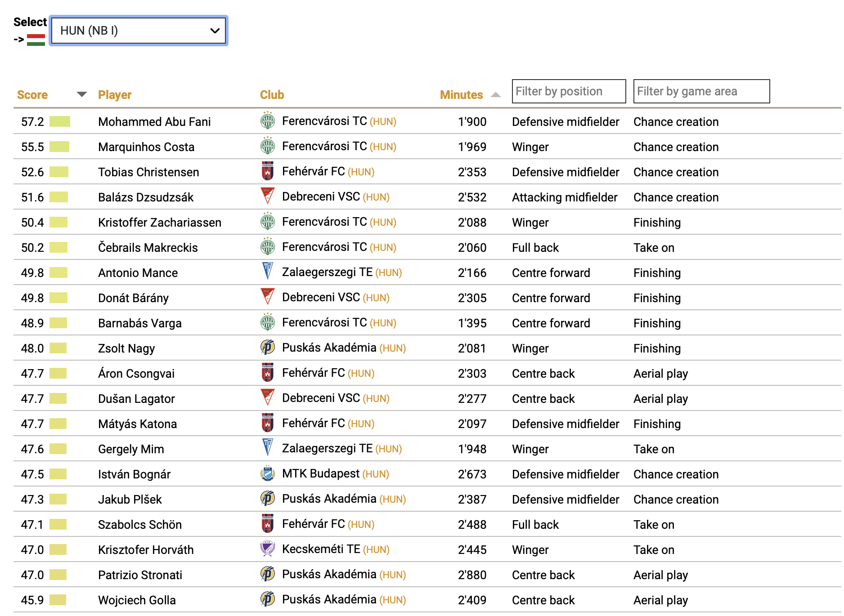Select player Balázs Dzsudzsák

pos(146,197)
